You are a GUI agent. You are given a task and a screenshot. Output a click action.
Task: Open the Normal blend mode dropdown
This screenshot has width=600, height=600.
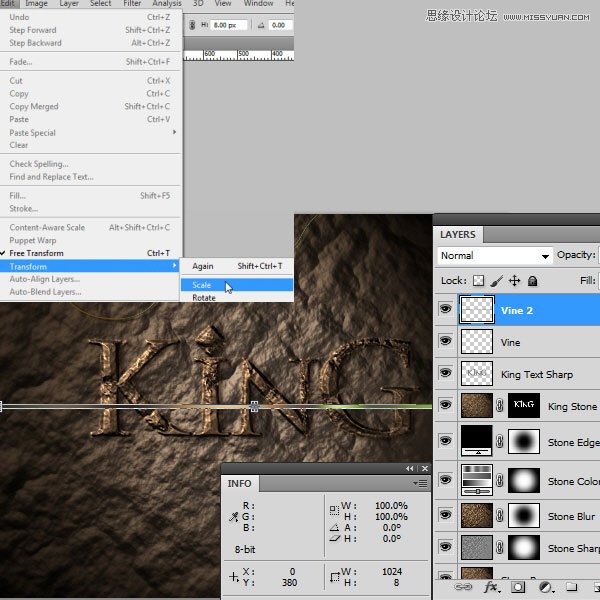click(495, 256)
